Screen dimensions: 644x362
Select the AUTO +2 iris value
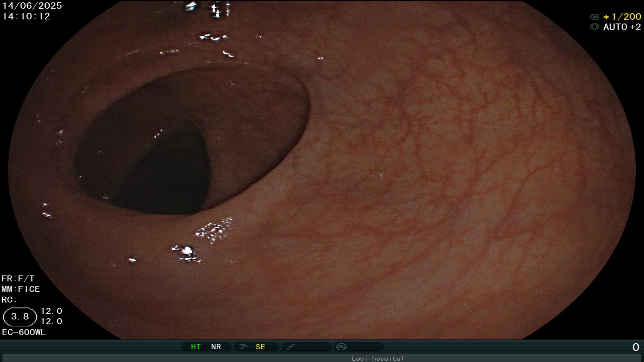622,27
